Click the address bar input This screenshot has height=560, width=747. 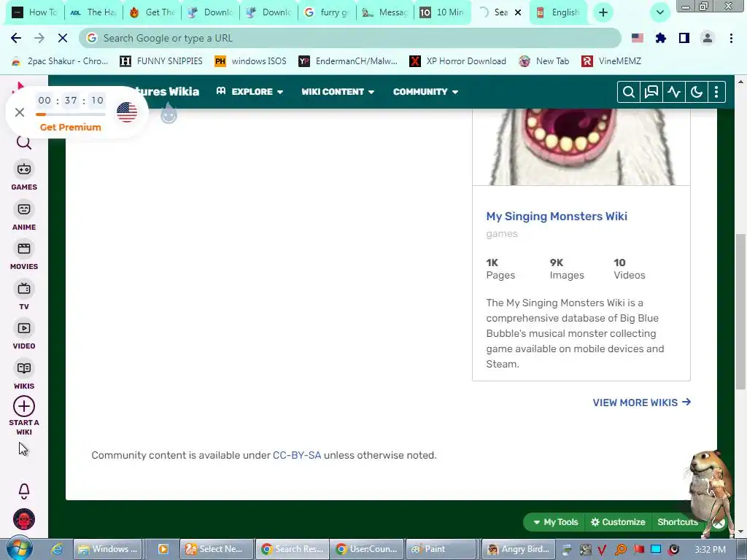[x=350, y=38]
